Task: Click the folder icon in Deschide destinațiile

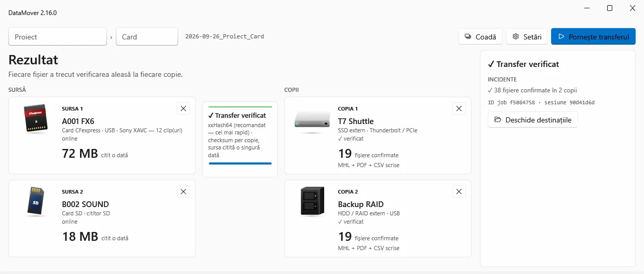Action: coord(498,120)
